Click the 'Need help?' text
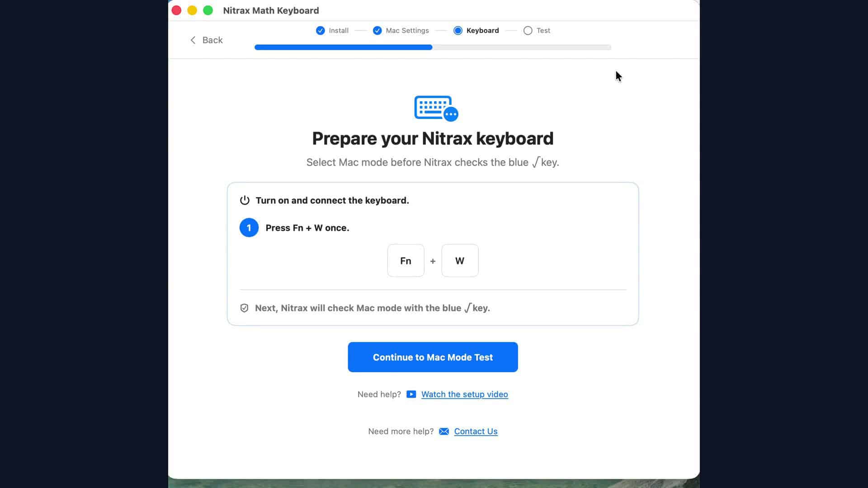Screen dimensions: 868x488 379,394
